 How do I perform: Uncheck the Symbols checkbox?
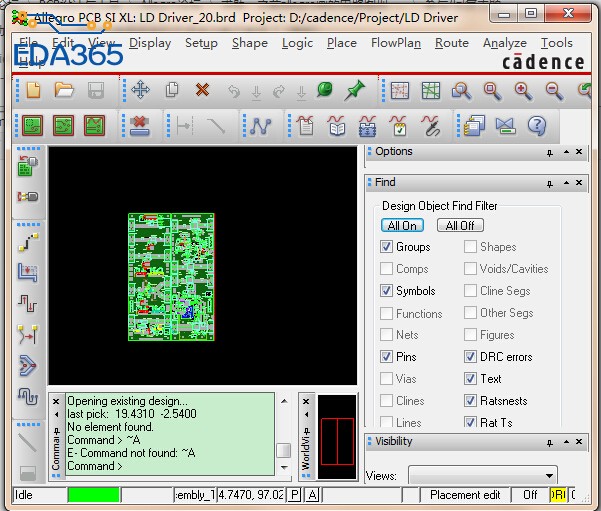coord(386,291)
